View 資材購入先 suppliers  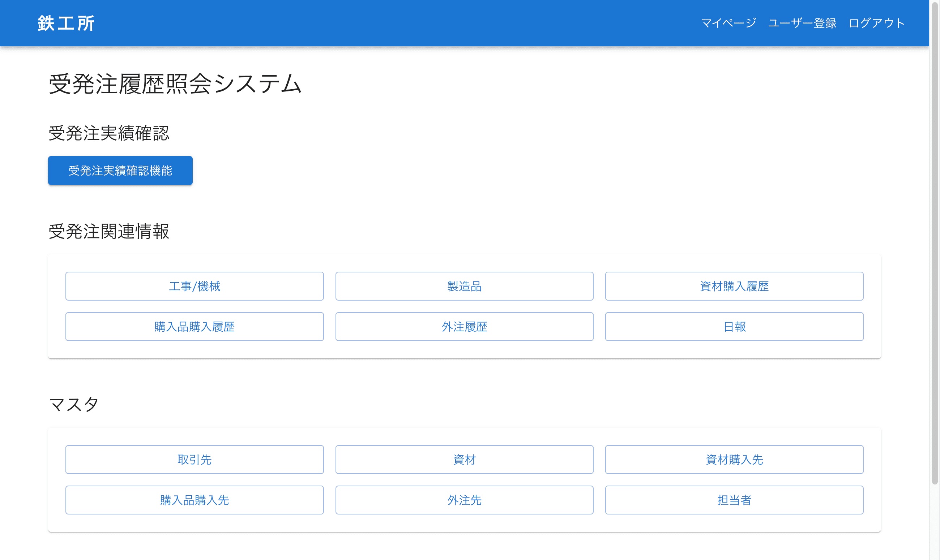pos(734,460)
